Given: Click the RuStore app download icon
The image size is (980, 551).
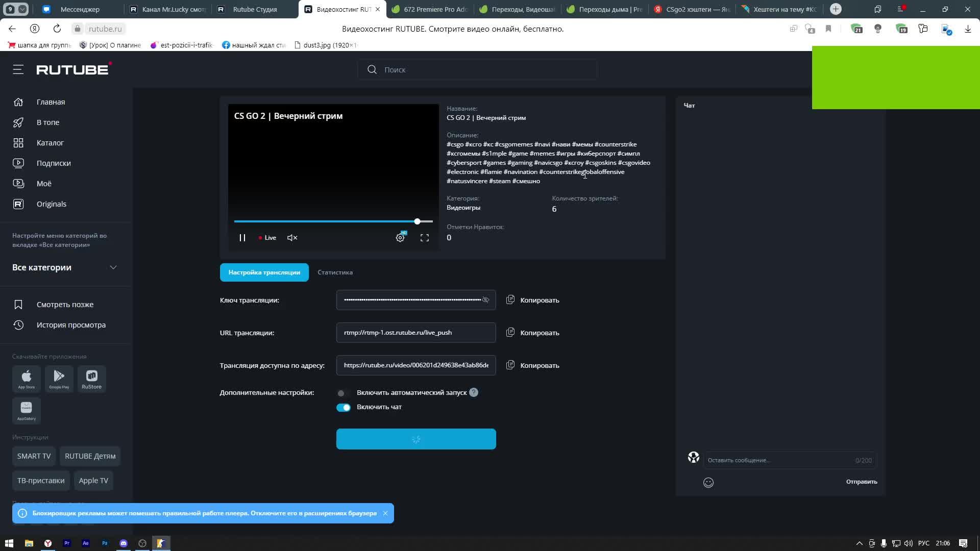Looking at the screenshot, I should tap(92, 379).
